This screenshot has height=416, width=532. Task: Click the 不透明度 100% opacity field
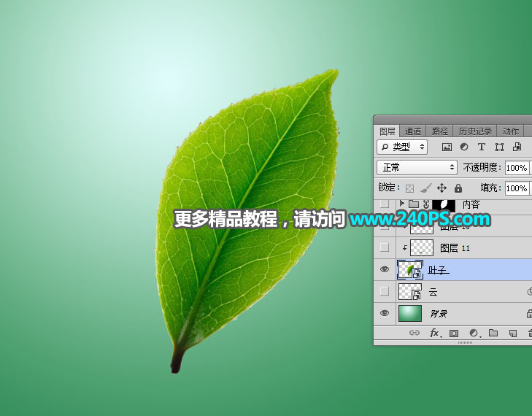point(516,168)
